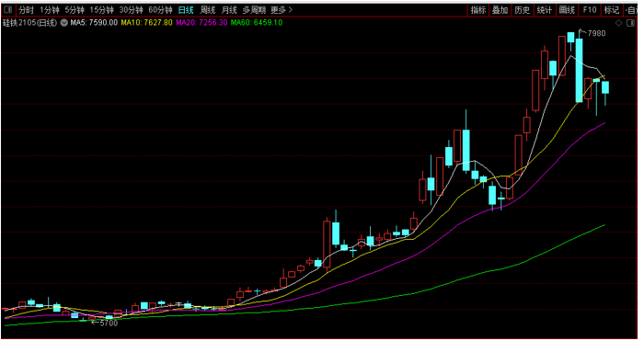Open the 多周期 multi-period view
This screenshot has height=341, width=644.
[254, 10]
